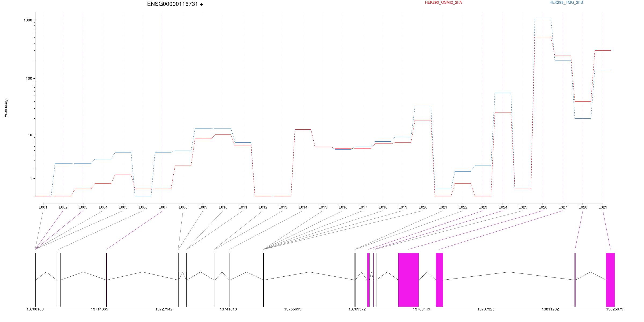Click genomic coordinate 13714065

click(100, 309)
